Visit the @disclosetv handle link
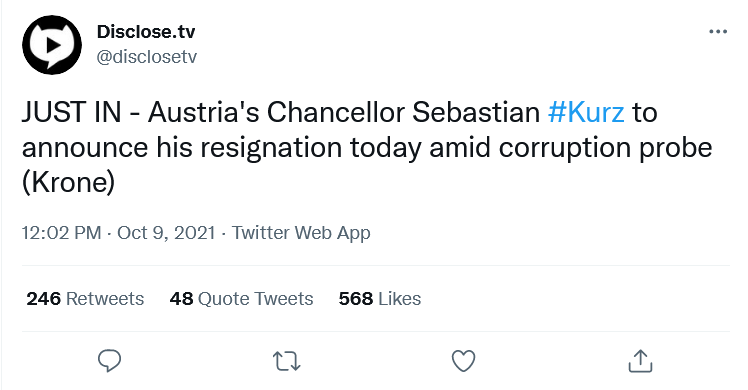748x390 pixels. [146, 57]
